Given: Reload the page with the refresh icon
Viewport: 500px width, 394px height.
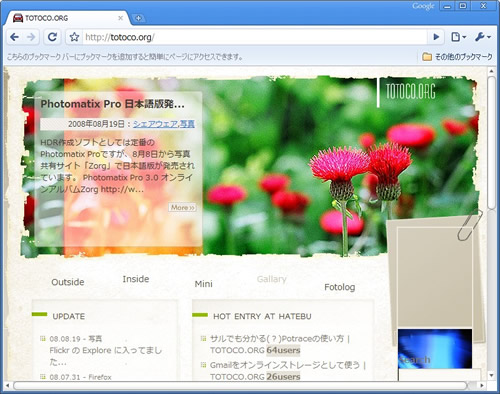Looking at the screenshot, I should coord(52,37).
